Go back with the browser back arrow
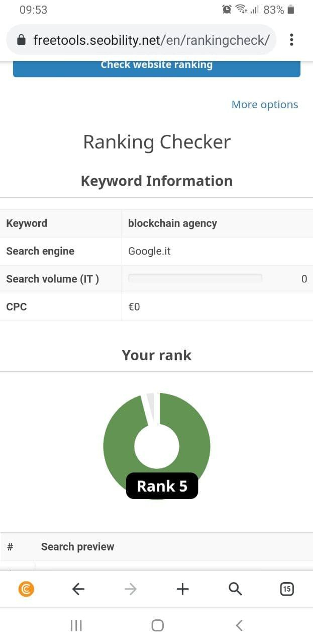Image resolution: width=313 pixels, height=644 pixels. (x=78, y=589)
